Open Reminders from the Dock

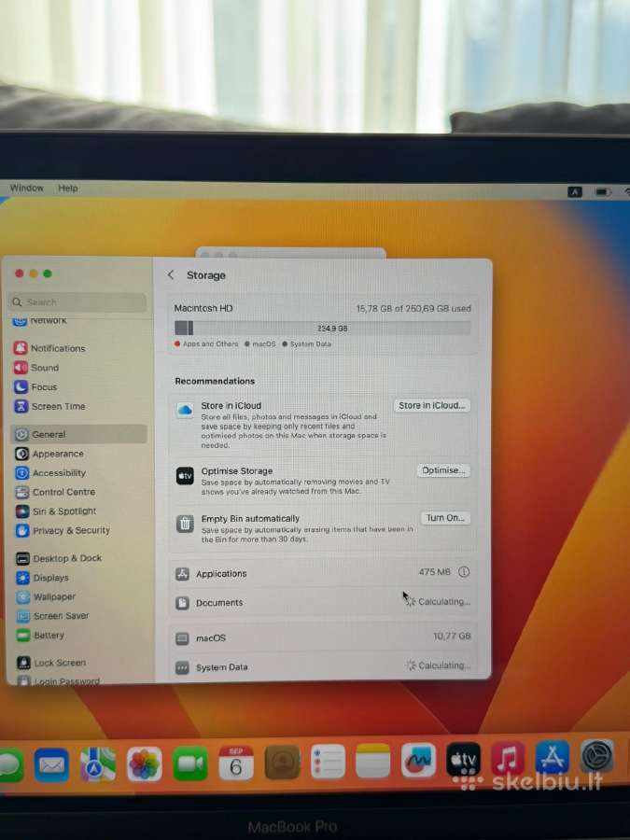(328, 762)
